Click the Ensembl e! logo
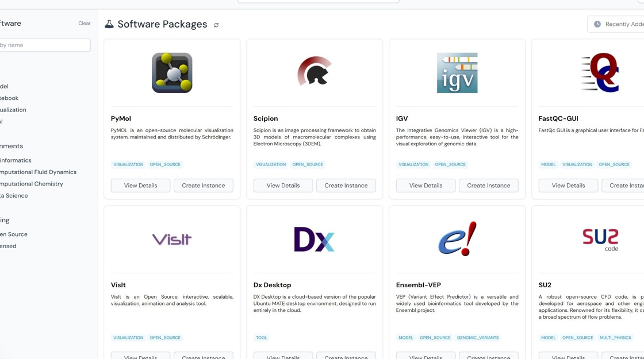 click(457, 239)
